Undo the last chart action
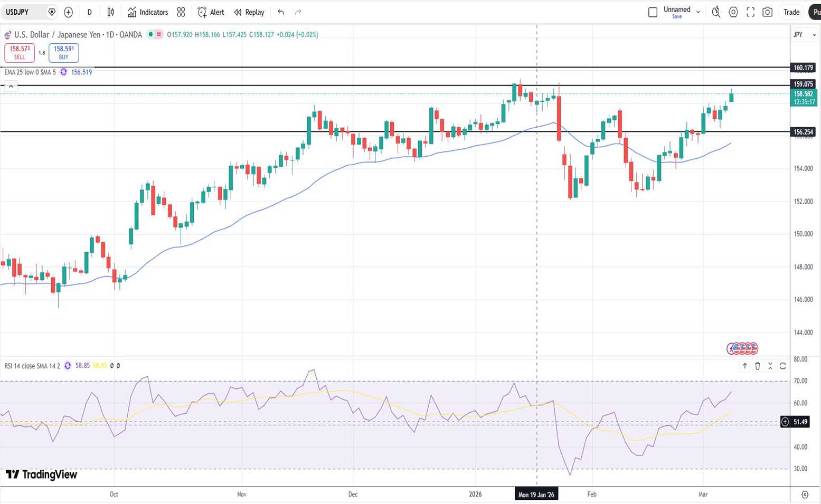Viewport: 821px width, 504px height. (281, 12)
